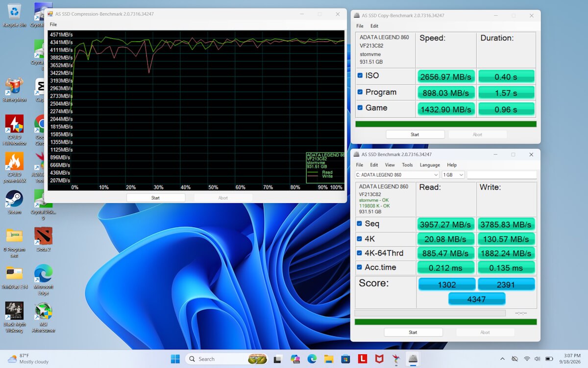
Task: Launch Black Myth Wukong shortcut
Action: (x=14, y=317)
